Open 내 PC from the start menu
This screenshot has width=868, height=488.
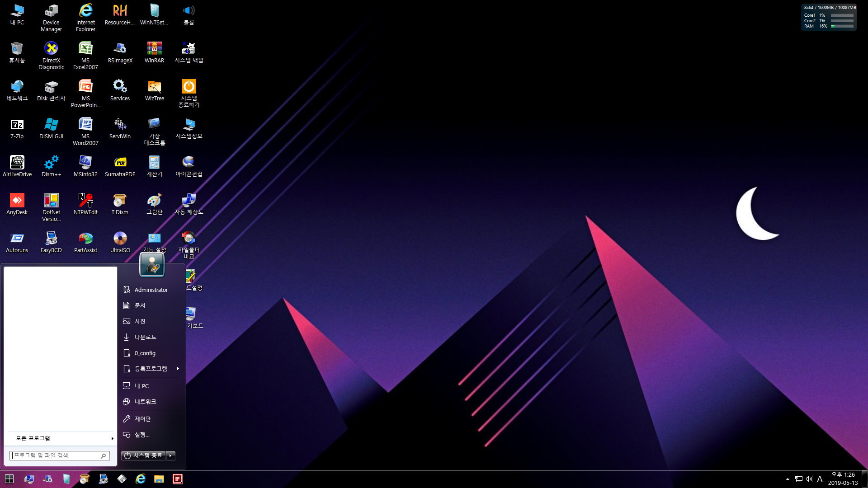tap(151, 386)
